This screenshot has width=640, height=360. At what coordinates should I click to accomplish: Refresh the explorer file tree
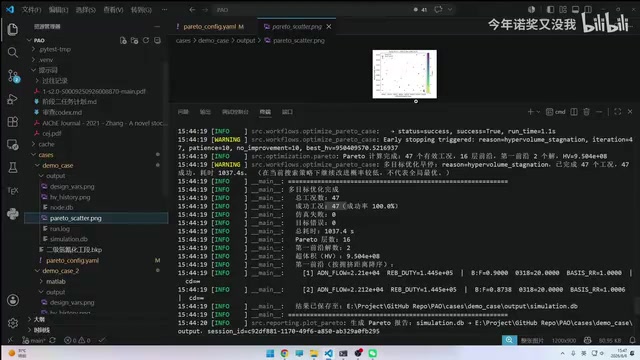[x=146, y=40]
